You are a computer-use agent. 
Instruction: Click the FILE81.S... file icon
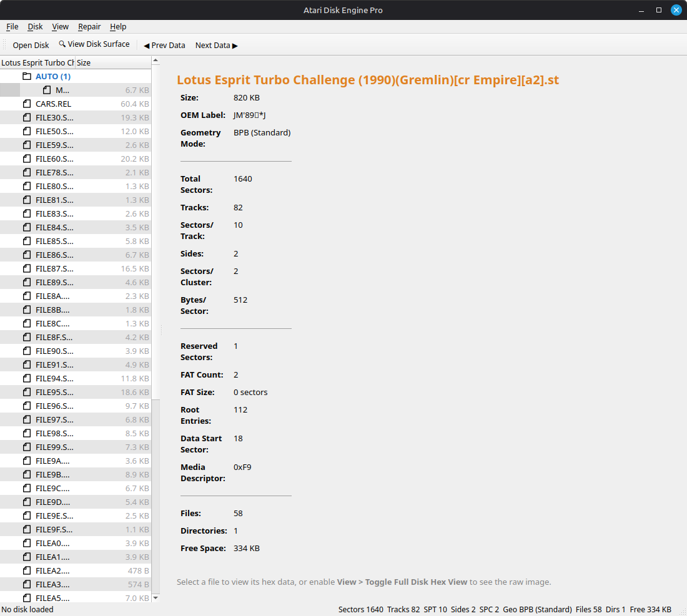coord(27,200)
